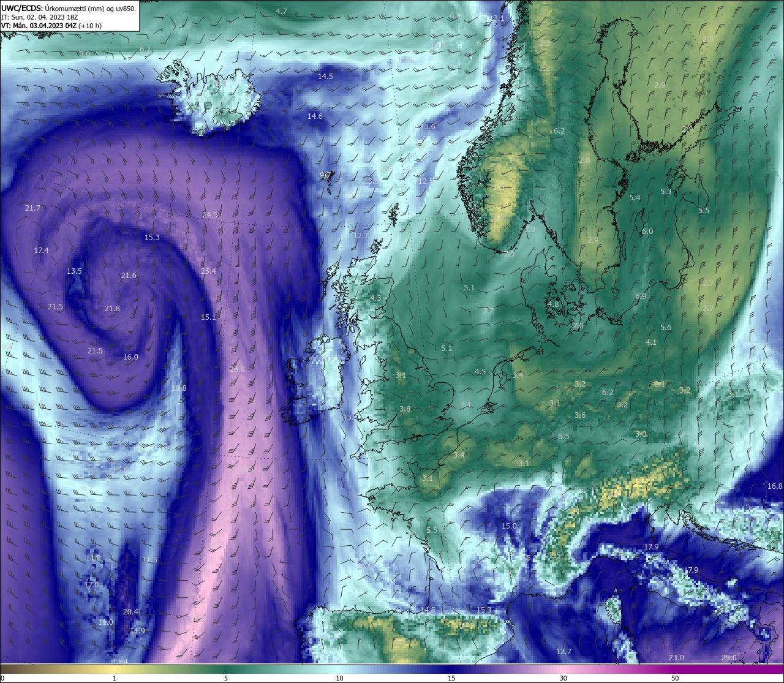Click the map value 5.6
This screenshot has height=683, width=784.
[666, 328]
